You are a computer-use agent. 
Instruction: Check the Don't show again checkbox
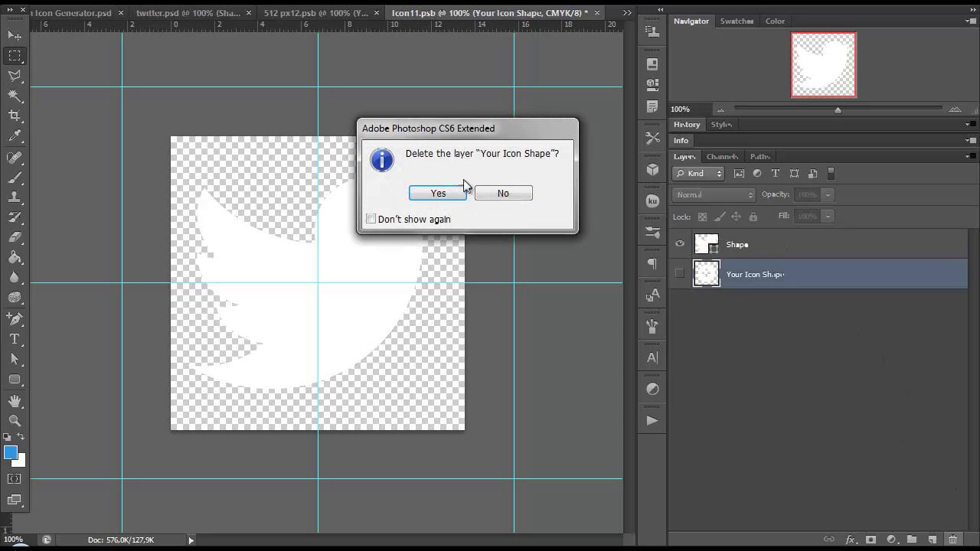pyautogui.click(x=371, y=219)
